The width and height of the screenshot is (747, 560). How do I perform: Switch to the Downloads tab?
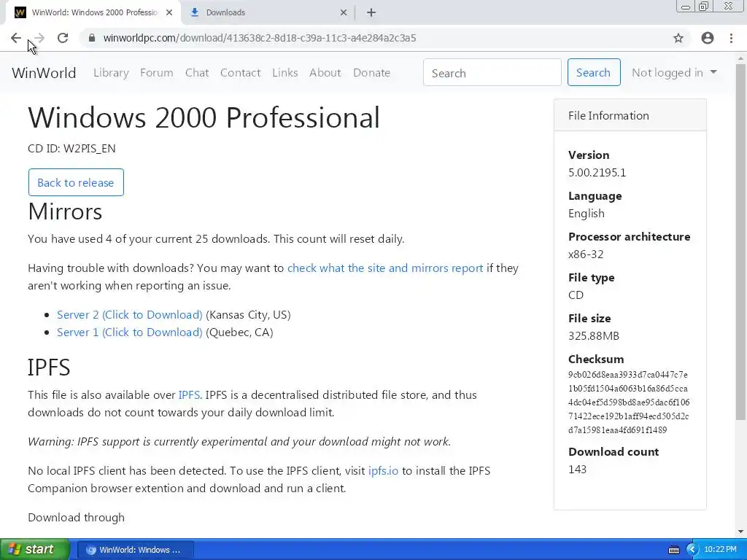point(268,13)
